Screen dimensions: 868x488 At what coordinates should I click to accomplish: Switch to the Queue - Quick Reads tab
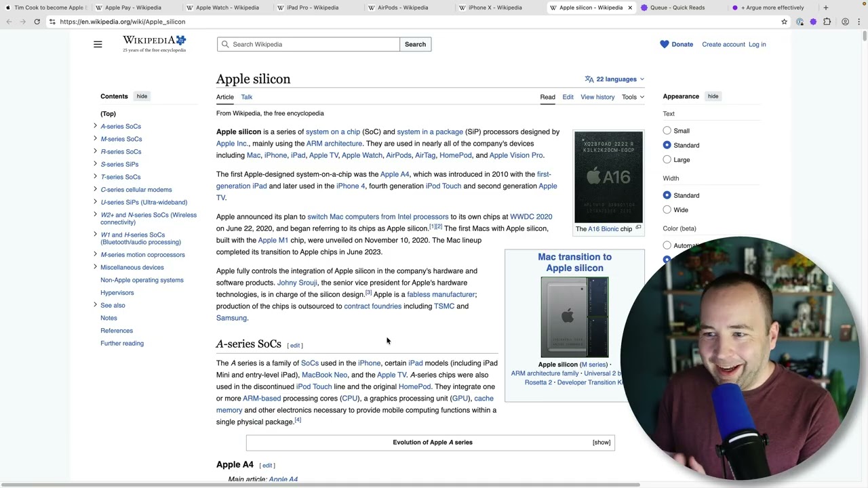(x=677, y=7)
